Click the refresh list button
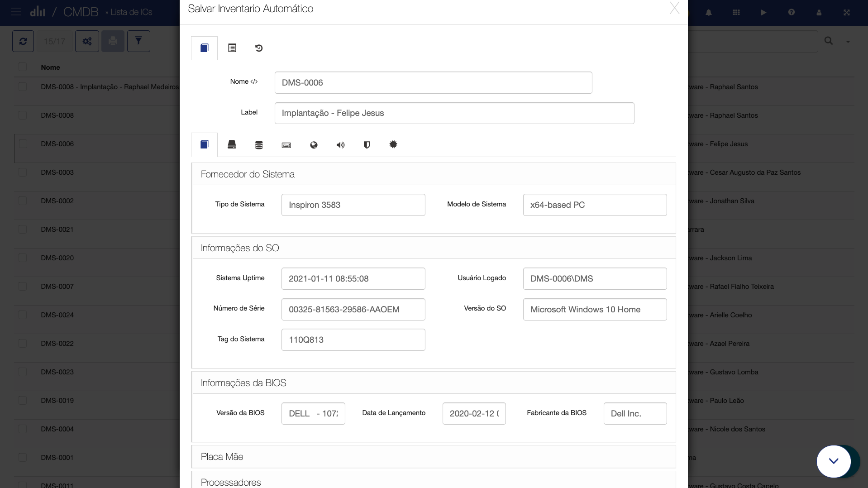Screen dimensions: 868x488 pos(23,41)
